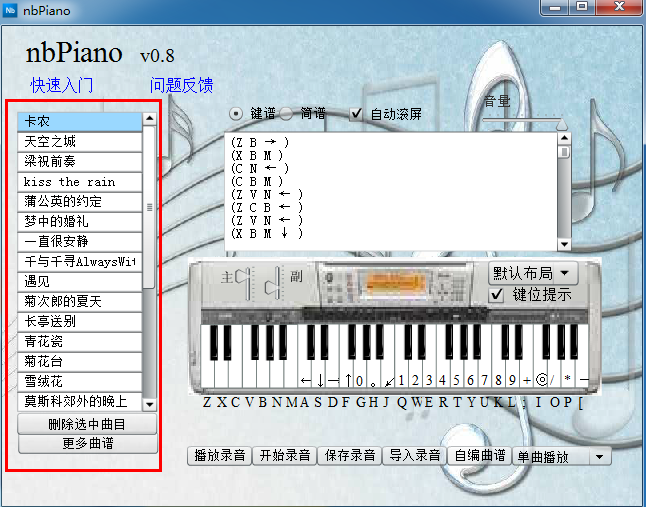The image size is (646, 507).
Task: Click the song list scroll-down arrow
Action: [x=149, y=404]
